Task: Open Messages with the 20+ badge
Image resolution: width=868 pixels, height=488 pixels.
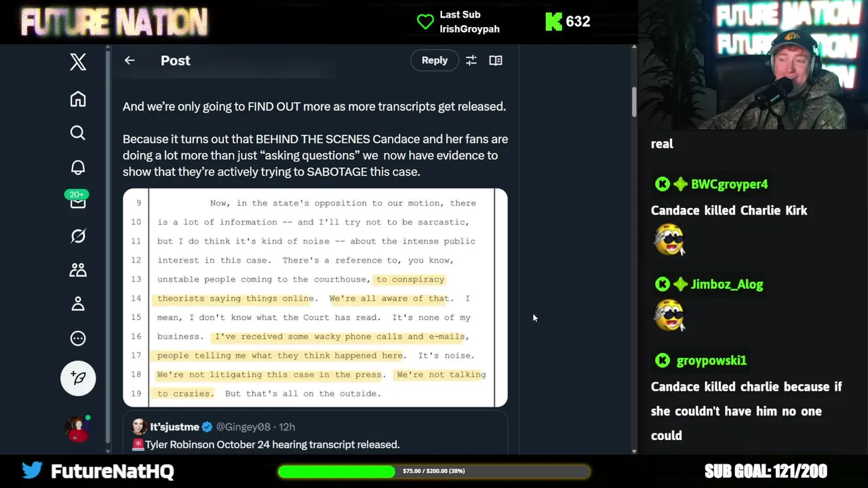Action: click(77, 201)
